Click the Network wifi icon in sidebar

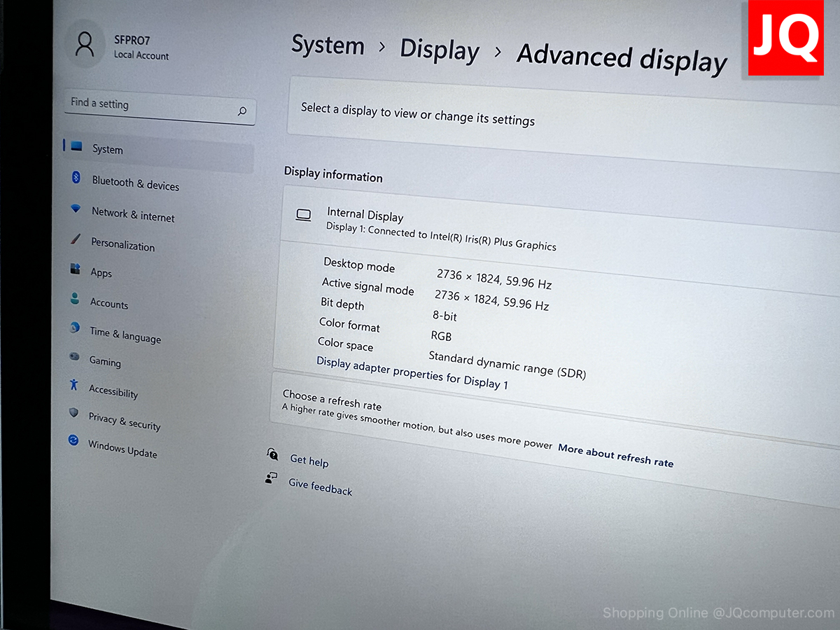point(76,209)
